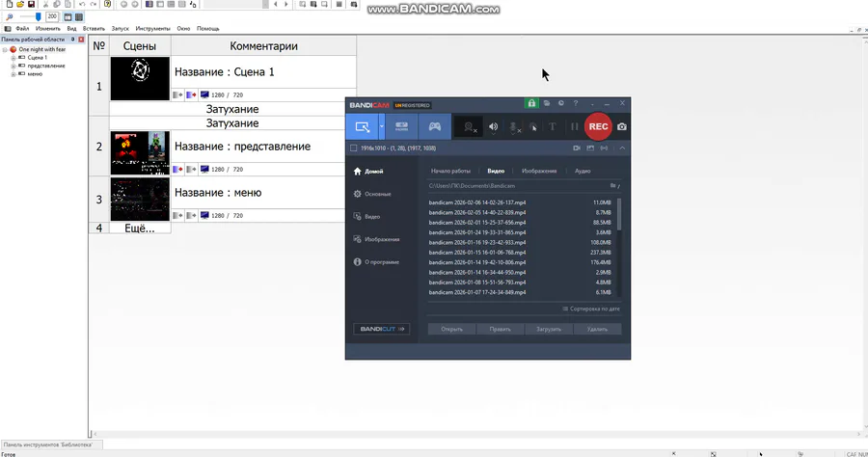Expand the Сцена 1 tree node
Viewport: 868px width, 457px height.
point(14,58)
